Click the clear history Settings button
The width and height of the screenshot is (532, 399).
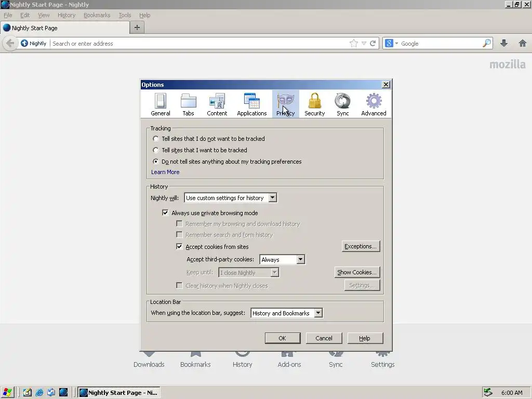pyautogui.click(x=362, y=285)
